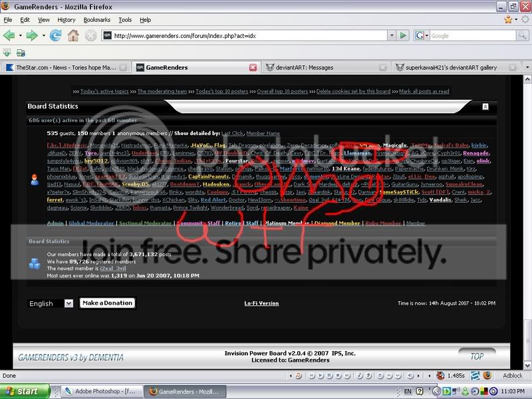Viewport: 532px width, 399px height.
Task: Click the TOP button in the footer
Action: 477,356
